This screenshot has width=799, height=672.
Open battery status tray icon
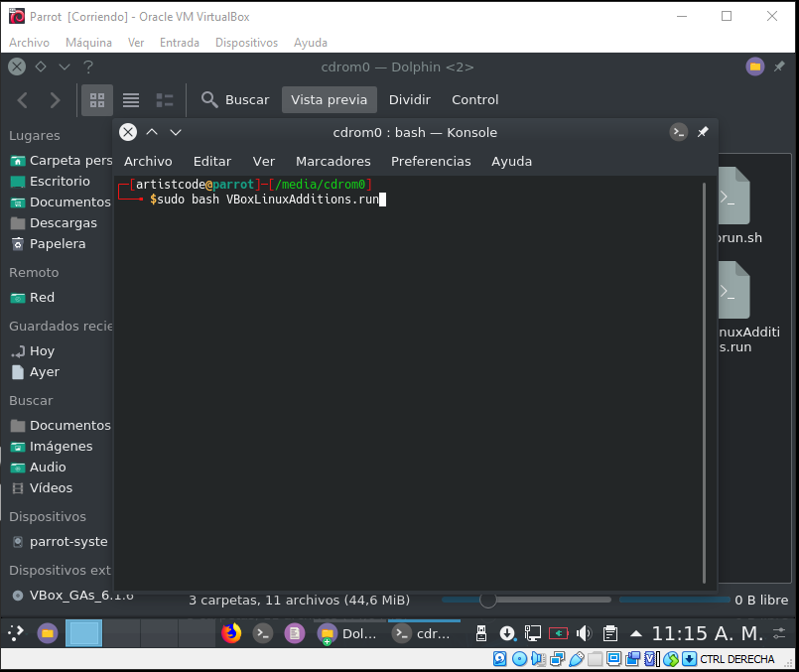(x=559, y=633)
